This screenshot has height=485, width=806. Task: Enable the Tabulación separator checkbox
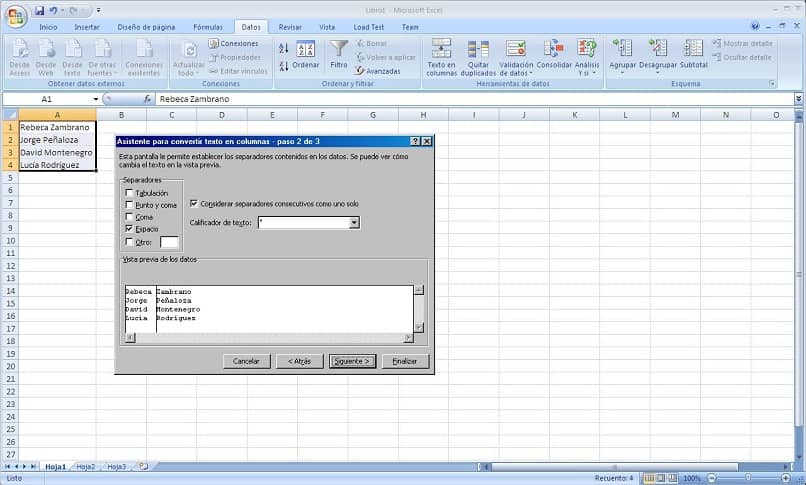[x=129, y=193]
